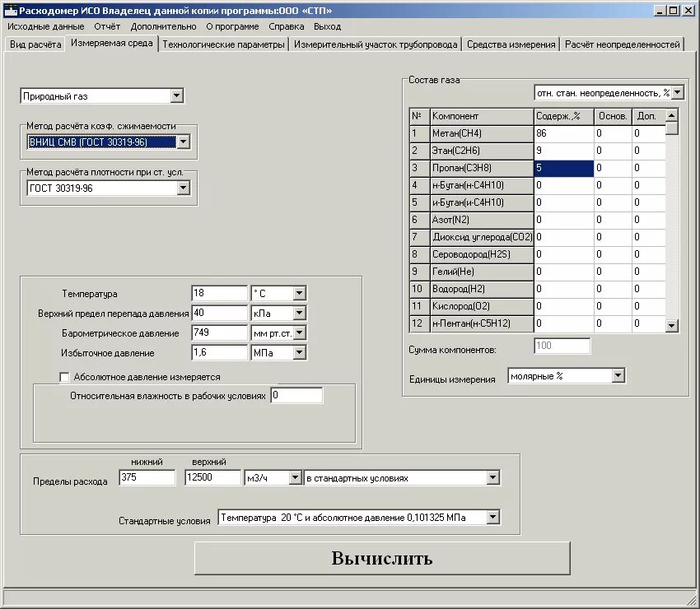
Task: Click the Вычислить button
Action: click(x=382, y=558)
